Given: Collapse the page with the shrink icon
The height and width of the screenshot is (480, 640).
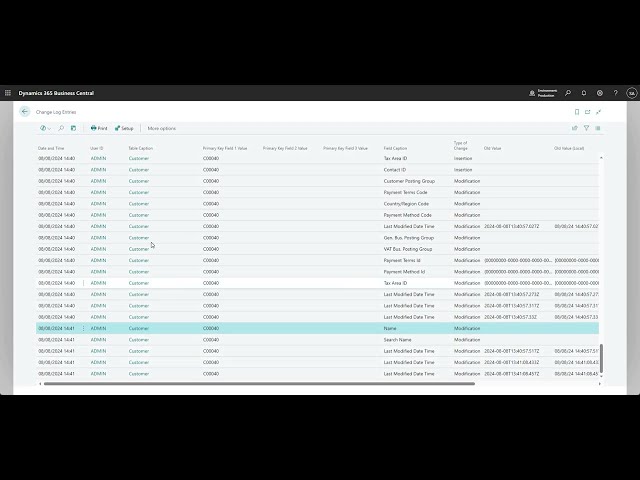Looking at the screenshot, I should point(598,112).
